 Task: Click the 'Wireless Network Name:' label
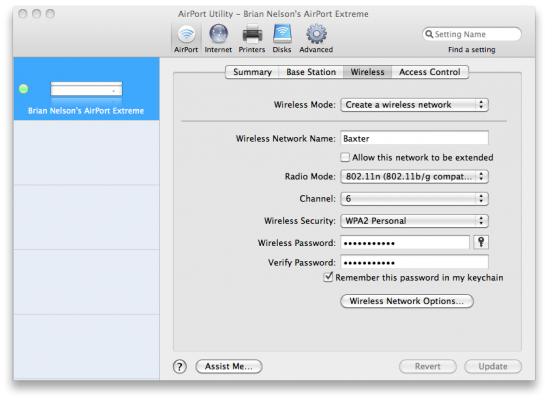tap(286, 139)
